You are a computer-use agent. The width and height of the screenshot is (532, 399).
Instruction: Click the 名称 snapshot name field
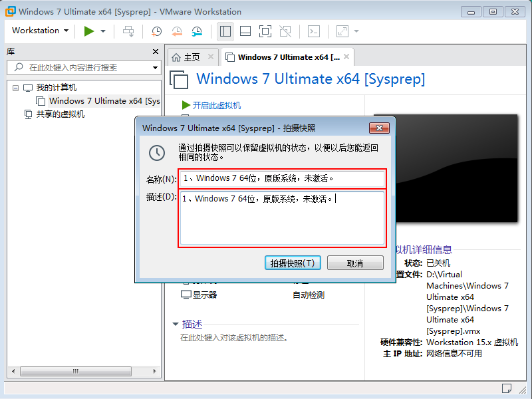point(282,178)
